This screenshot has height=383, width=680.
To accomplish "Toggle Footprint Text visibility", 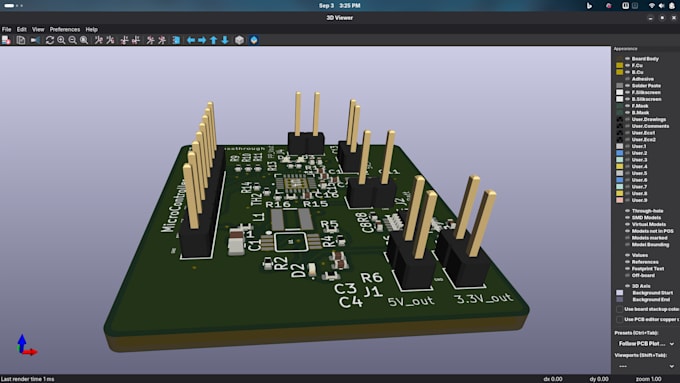I will pos(628,268).
